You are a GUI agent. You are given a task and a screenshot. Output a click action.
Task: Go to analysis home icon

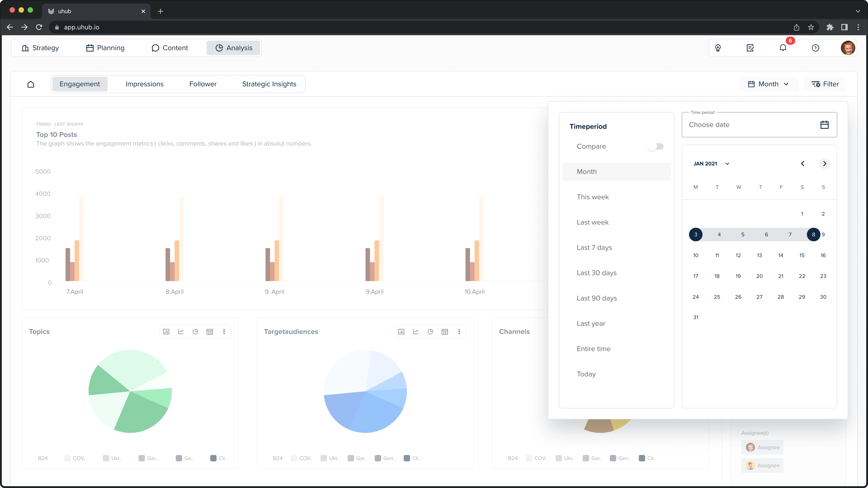(x=31, y=84)
